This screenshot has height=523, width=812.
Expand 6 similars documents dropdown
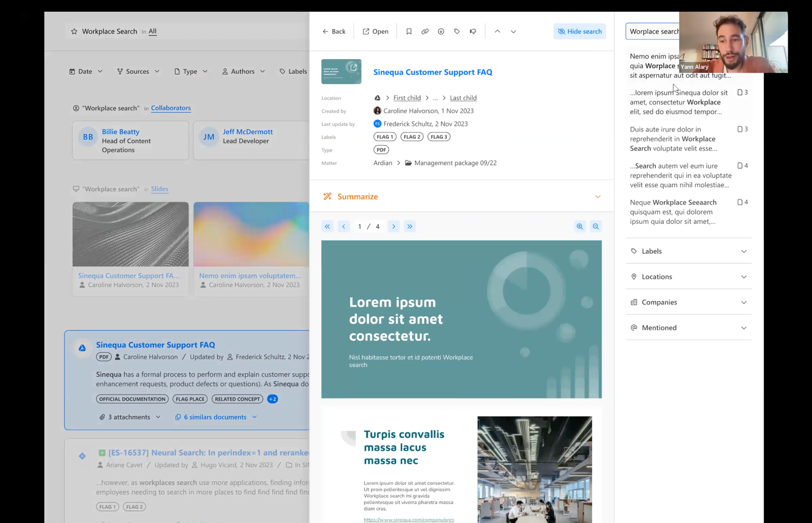tap(216, 417)
